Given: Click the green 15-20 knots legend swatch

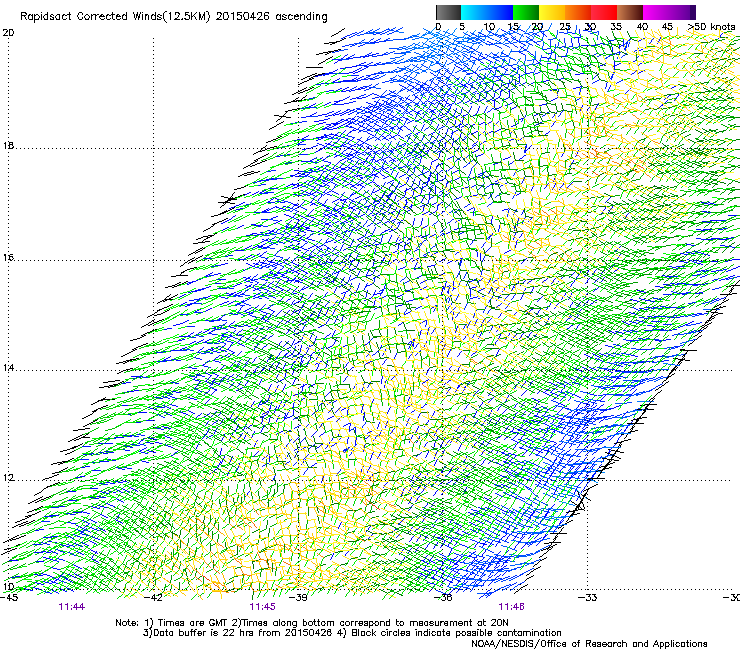Looking at the screenshot, I should point(526,12).
